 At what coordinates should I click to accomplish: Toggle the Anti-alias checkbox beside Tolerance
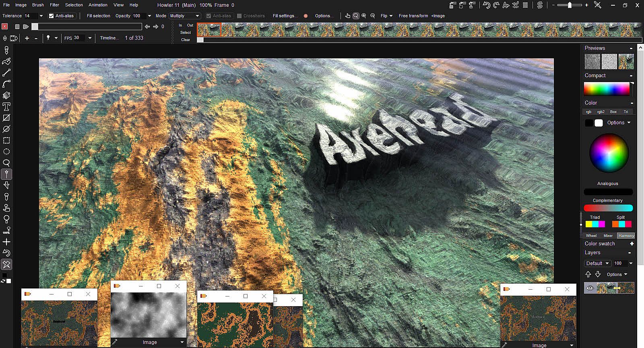[52, 16]
